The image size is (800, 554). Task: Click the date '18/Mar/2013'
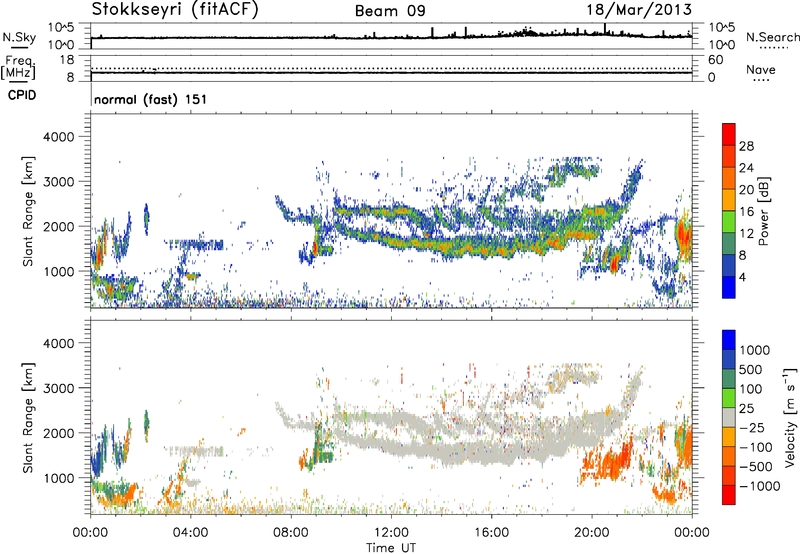click(x=639, y=10)
